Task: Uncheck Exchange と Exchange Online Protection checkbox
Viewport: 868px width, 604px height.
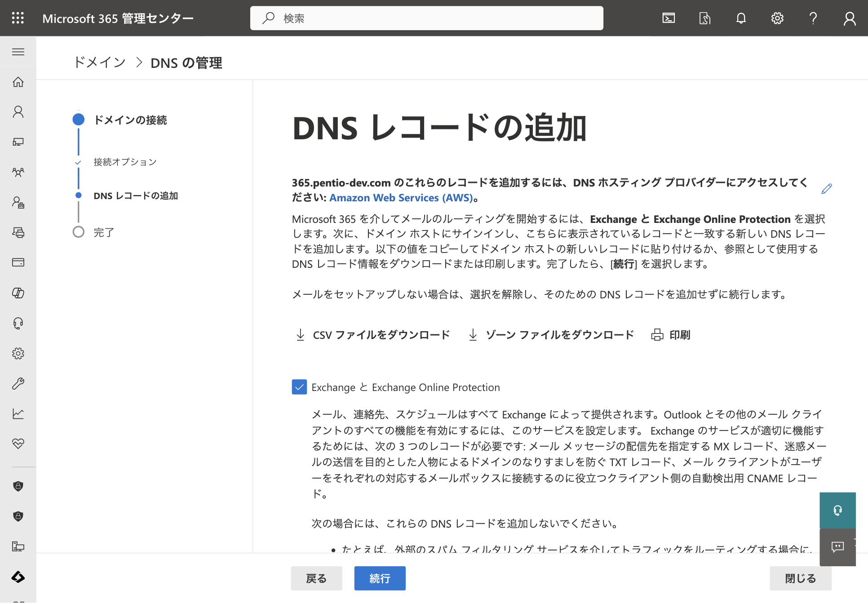Action: tap(299, 387)
